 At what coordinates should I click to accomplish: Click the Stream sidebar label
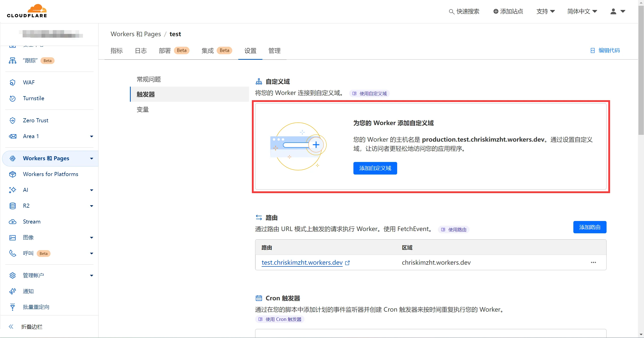coord(32,221)
